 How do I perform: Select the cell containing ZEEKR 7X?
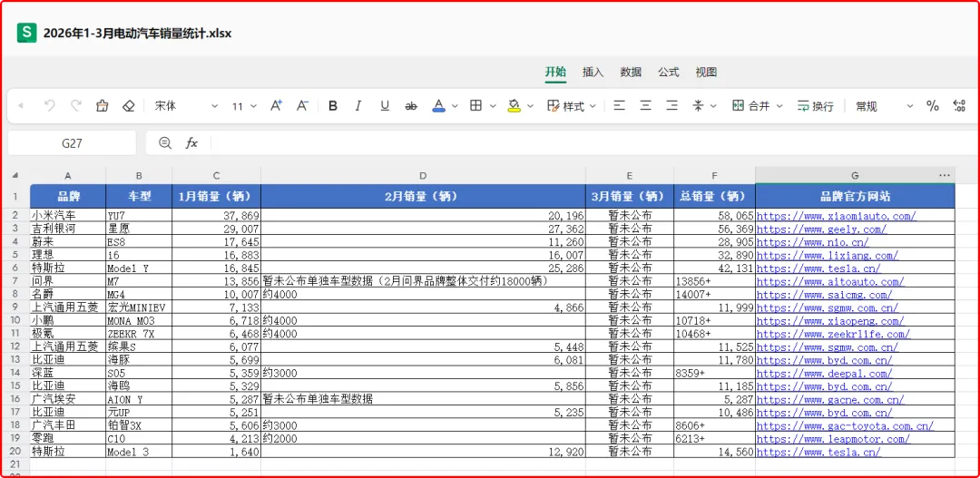point(140,334)
